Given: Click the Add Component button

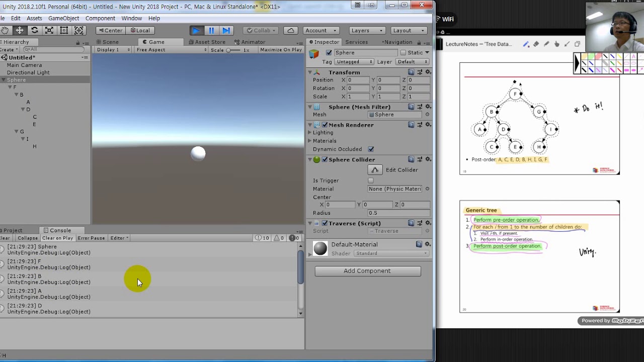Looking at the screenshot, I should click(368, 271).
